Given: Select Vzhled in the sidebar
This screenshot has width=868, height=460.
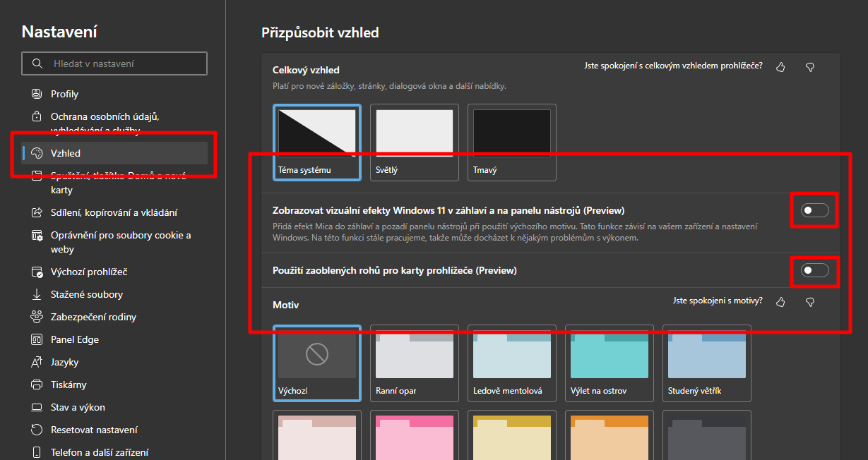Looking at the screenshot, I should [114, 153].
